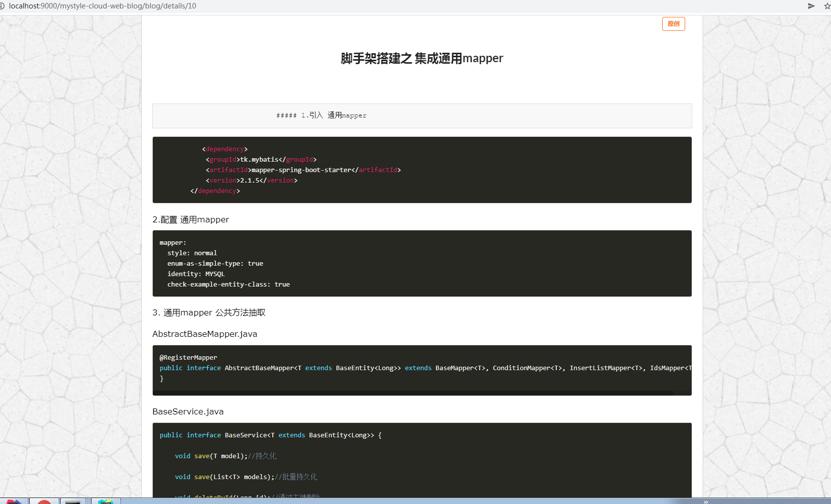Click the mapper YAML config code block
The width and height of the screenshot is (831, 504).
click(421, 263)
